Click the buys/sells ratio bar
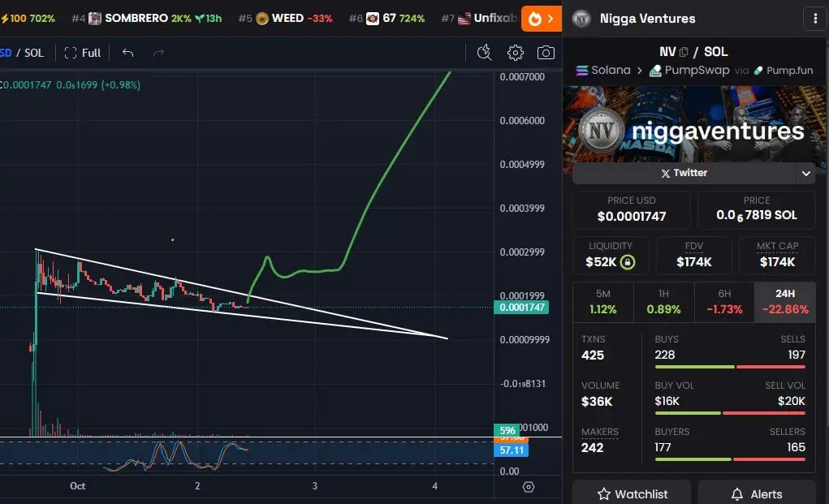The height and width of the screenshot is (504, 829). (730, 367)
